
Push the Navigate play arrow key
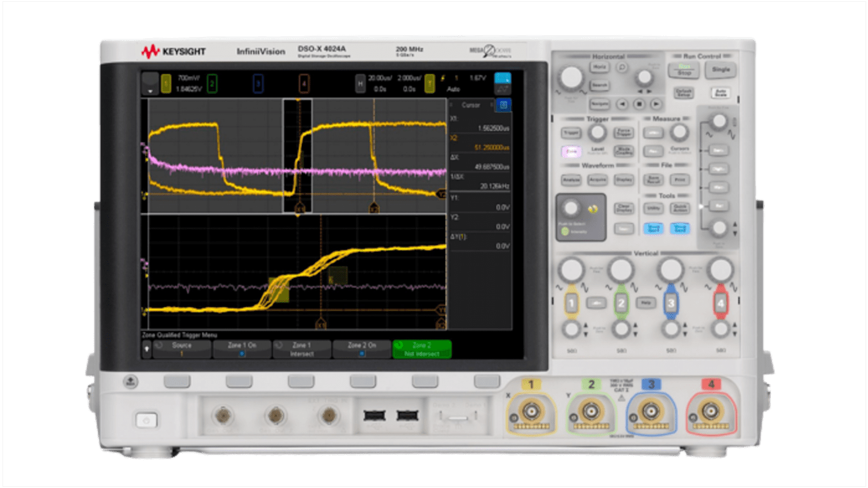click(657, 104)
